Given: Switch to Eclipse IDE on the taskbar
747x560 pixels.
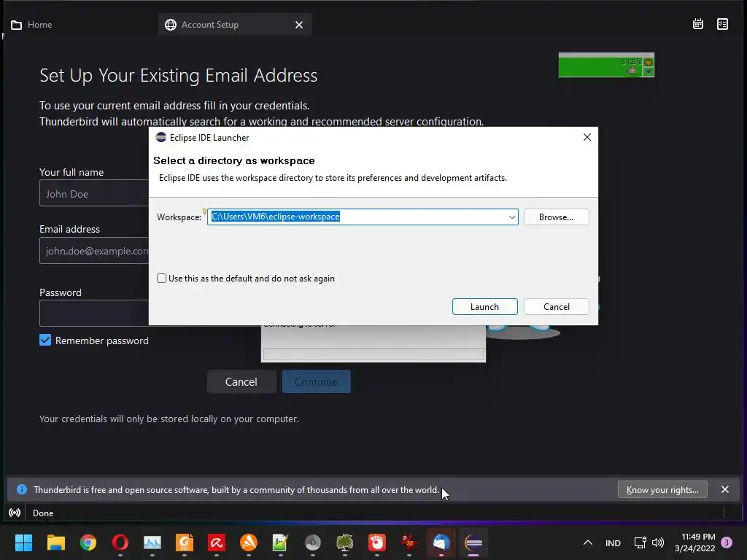Looking at the screenshot, I should point(473,542).
